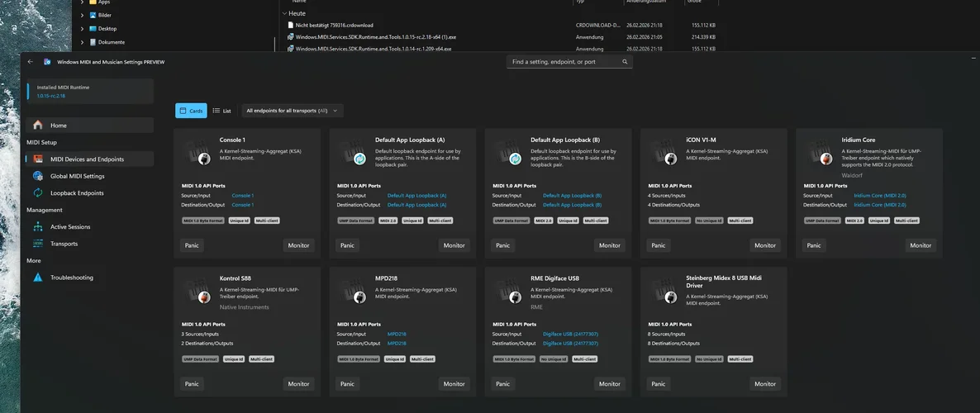Open Digiface USB Destination/Output port link

[x=571, y=344]
